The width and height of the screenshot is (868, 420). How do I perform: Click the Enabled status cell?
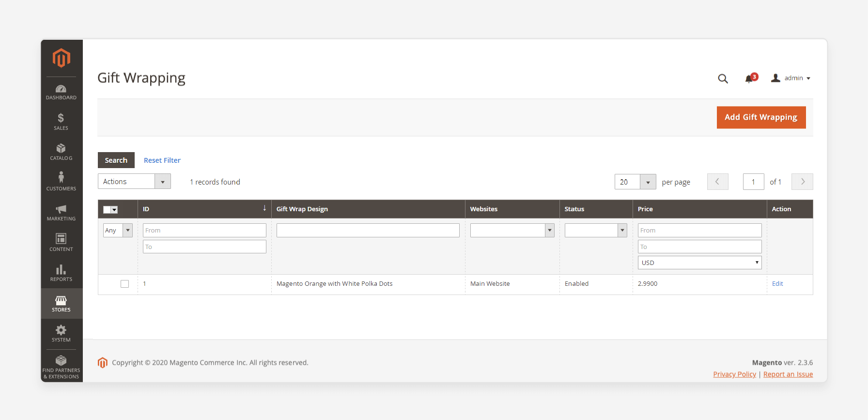pos(576,284)
